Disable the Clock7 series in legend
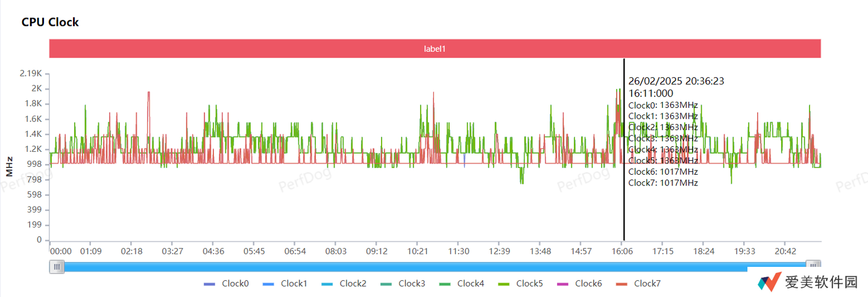868x297 pixels. point(647,284)
